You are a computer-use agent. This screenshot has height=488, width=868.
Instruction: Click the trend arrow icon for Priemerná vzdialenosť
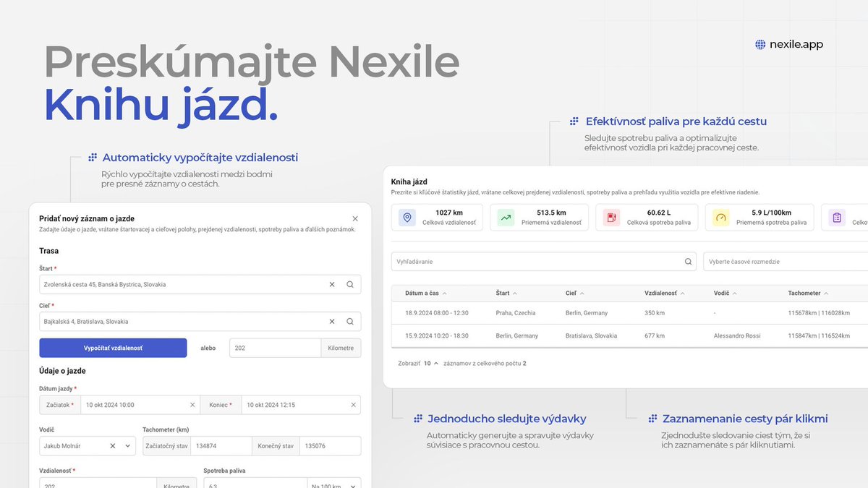click(x=506, y=218)
